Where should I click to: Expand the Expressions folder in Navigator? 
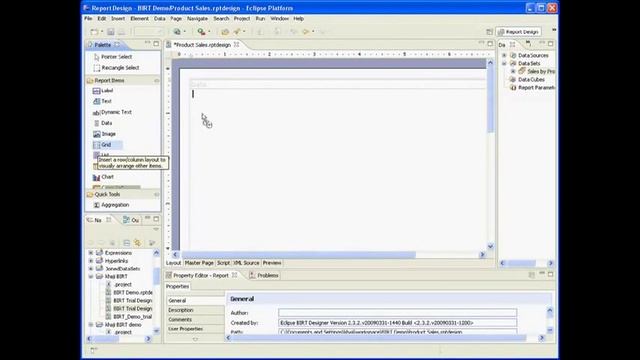(91, 253)
